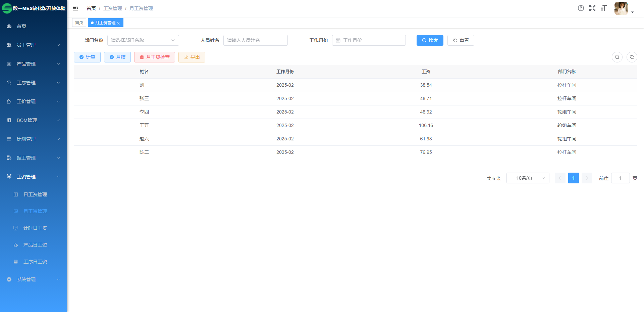Viewport: 644px width, 312px height.
Task: Click the 导出 export button
Action: pos(192,57)
